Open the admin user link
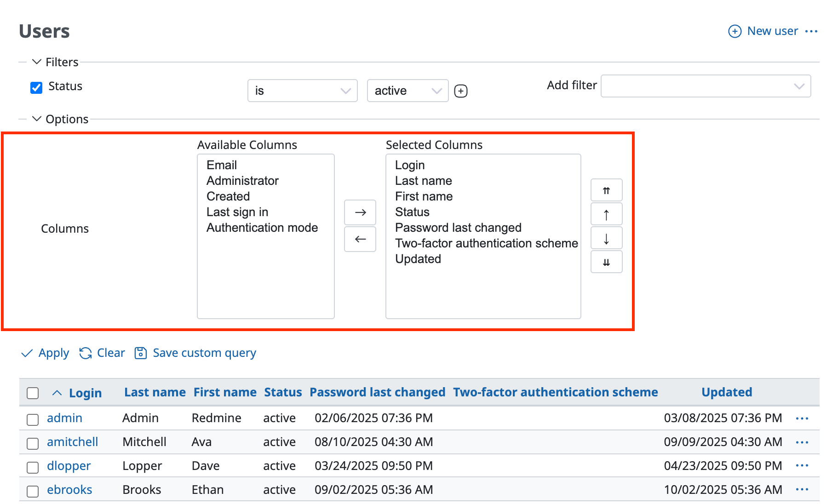 pos(64,418)
